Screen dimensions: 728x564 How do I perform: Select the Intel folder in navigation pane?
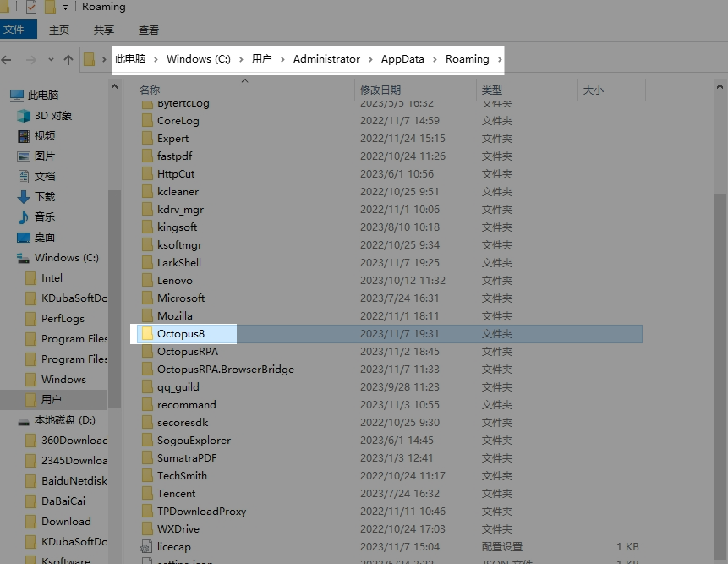click(x=44, y=278)
